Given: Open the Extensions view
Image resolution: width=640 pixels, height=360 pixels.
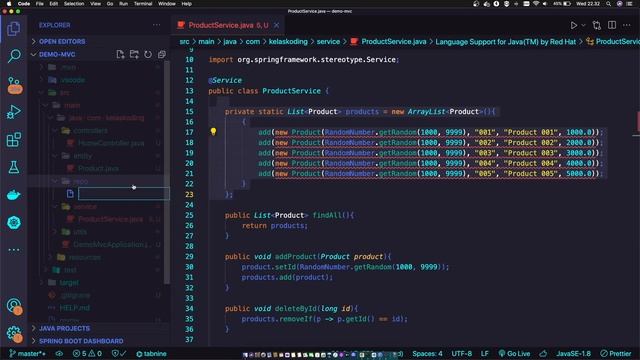Looking at the screenshot, I should (x=13, y=140).
